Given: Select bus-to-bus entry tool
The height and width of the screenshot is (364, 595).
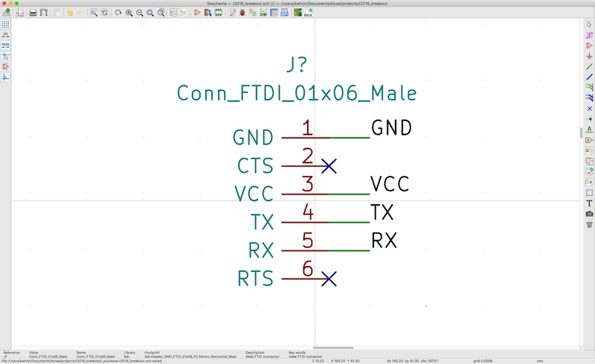Looking at the screenshot, I should pyautogui.click(x=589, y=98).
